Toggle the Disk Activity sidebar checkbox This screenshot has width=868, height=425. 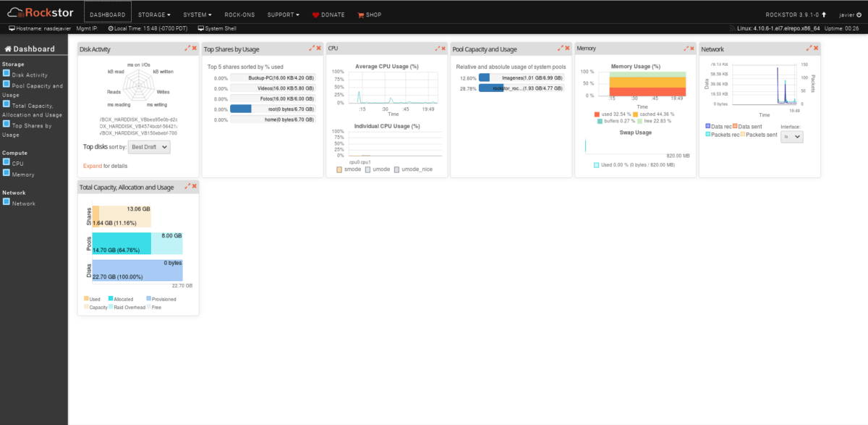click(7, 74)
